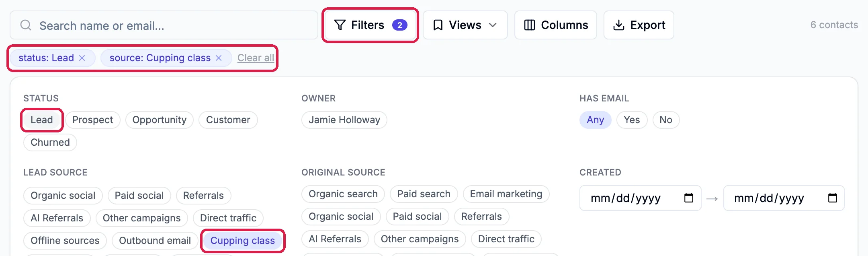This screenshot has height=256, width=868.
Task: Select owner Jamie Holloway
Action: point(344,120)
